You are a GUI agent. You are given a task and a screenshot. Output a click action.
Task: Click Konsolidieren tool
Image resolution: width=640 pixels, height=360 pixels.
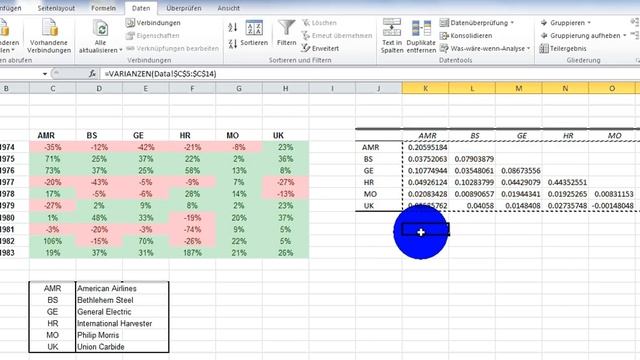466,36
